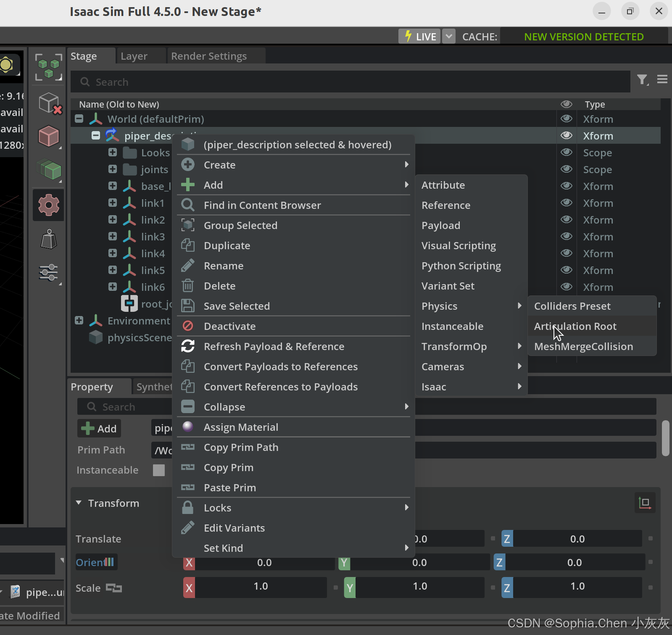This screenshot has height=635, width=672.
Task: Click the purple sphere icon for Assign Material
Action: (x=188, y=427)
